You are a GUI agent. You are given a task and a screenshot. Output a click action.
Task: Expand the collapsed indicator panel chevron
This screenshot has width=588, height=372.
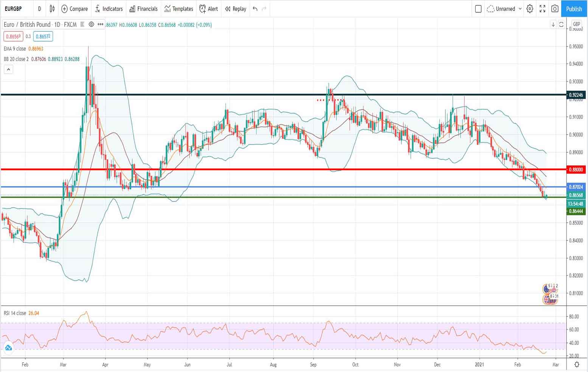8,69
